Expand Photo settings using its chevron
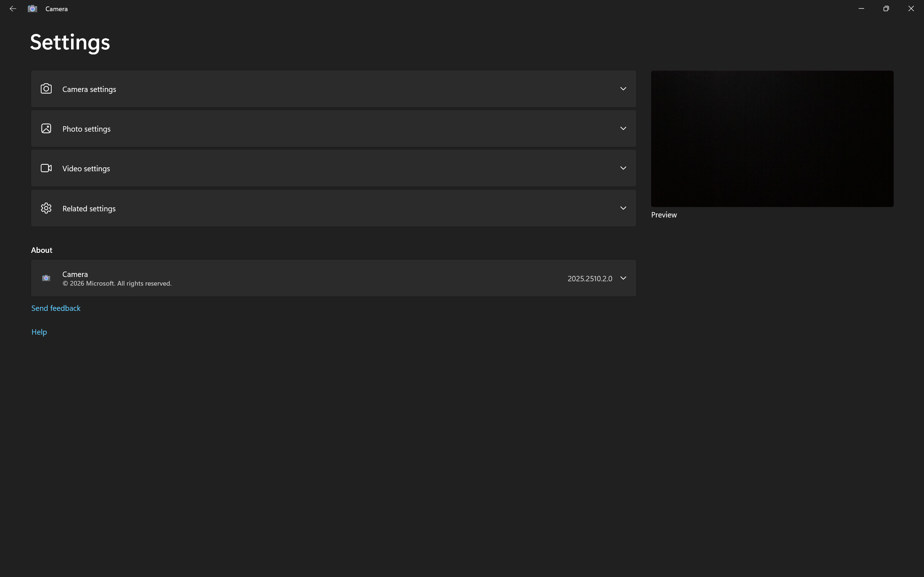This screenshot has width=924, height=577. tap(623, 129)
